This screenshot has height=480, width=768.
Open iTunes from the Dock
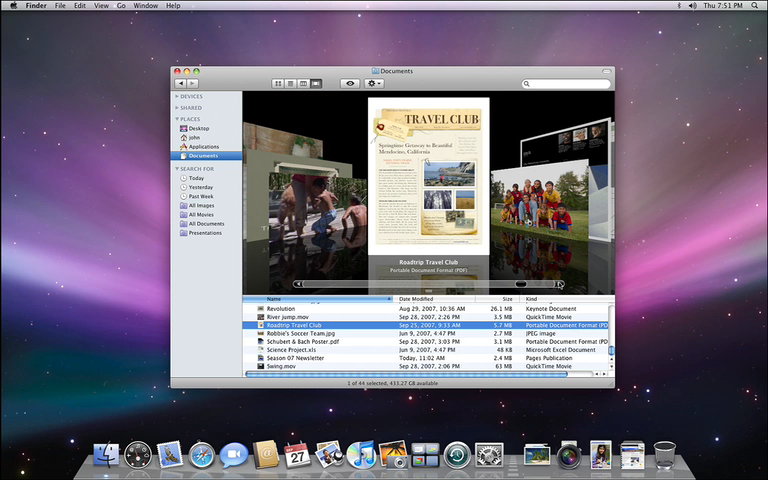coord(361,455)
